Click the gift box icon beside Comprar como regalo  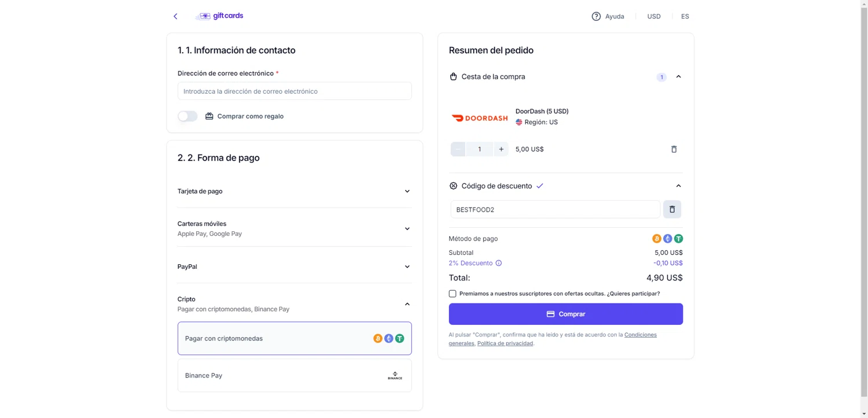[x=209, y=116]
